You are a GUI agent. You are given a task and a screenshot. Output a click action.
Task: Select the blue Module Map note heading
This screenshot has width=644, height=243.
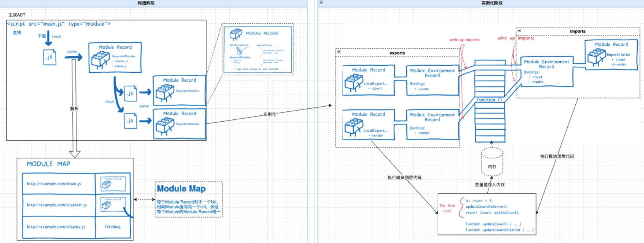coord(181,189)
